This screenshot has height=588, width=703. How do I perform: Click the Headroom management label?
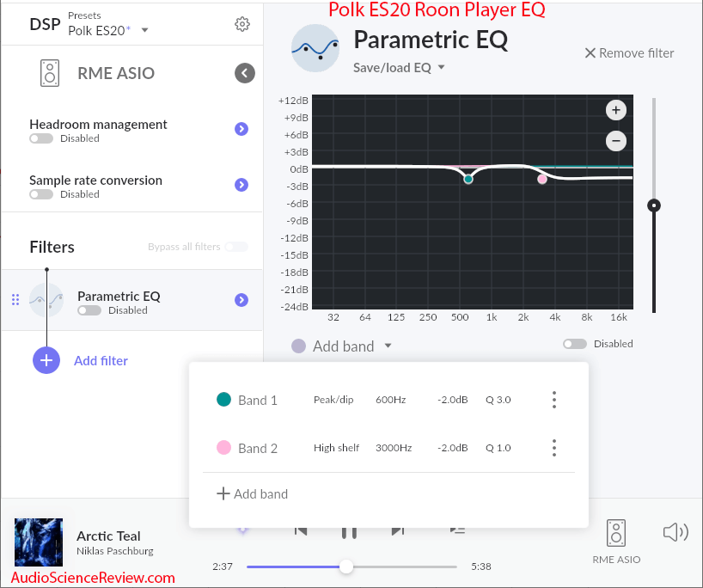click(98, 125)
